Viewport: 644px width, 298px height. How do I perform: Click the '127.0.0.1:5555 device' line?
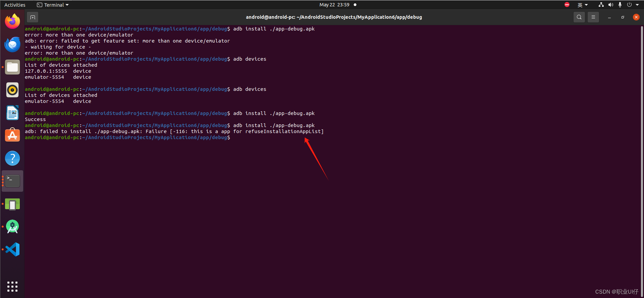[58, 71]
